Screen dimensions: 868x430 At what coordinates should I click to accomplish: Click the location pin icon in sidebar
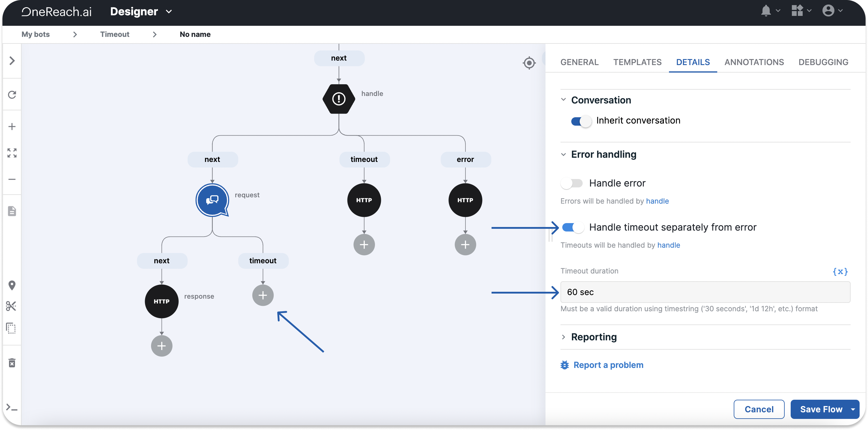pyautogui.click(x=12, y=285)
